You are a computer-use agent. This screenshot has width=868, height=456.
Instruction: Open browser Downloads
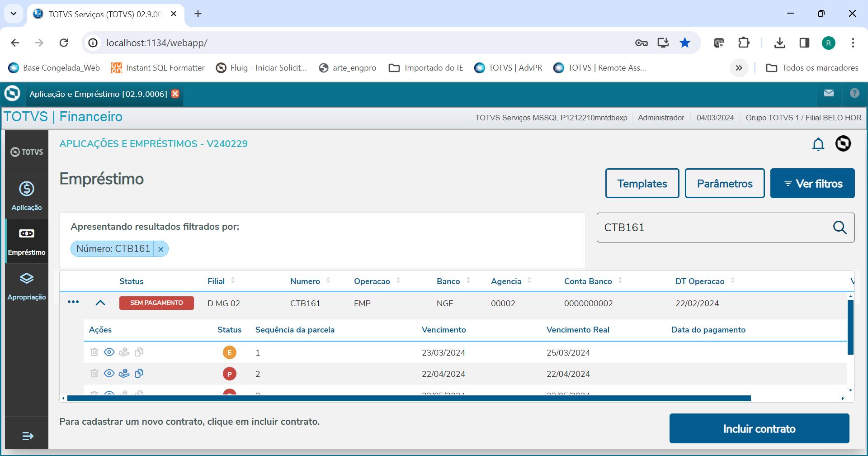[x=779, y=43]
